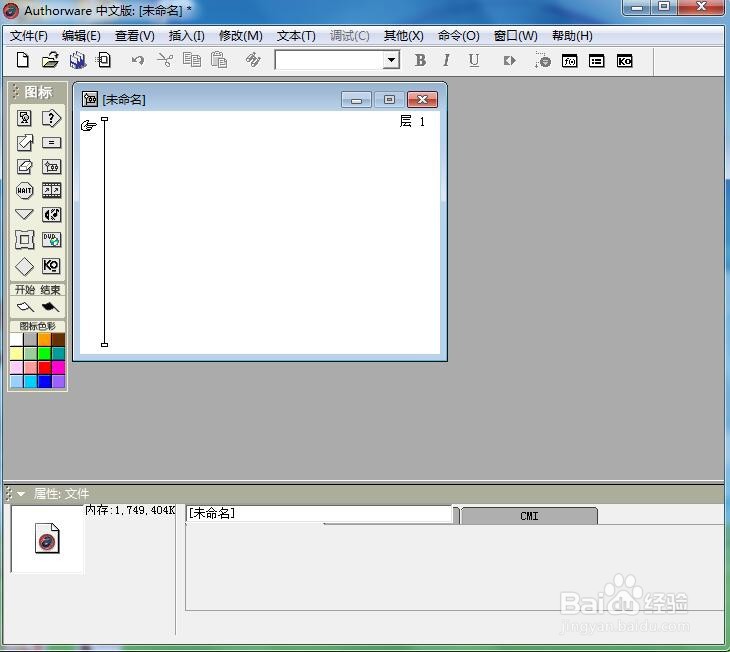The image size is (730, 652).
Task: Choose the orange icon color swatch
Action: point(44,340)
